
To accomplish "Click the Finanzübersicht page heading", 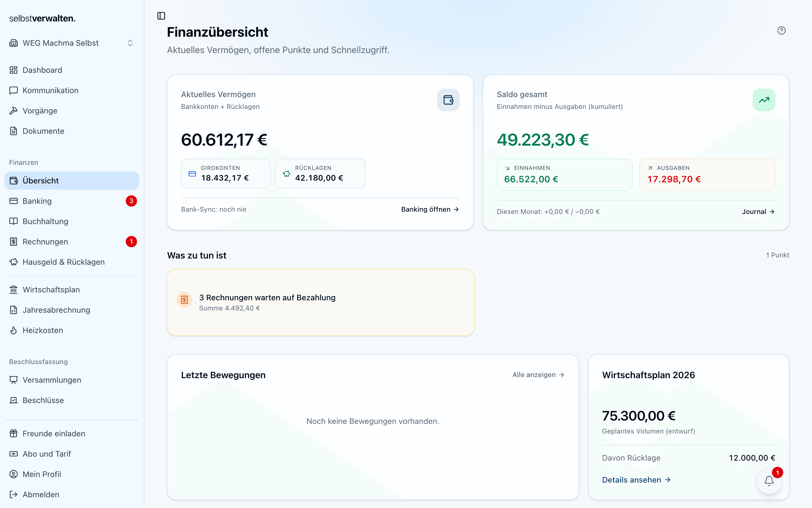I will pos(217,32).
